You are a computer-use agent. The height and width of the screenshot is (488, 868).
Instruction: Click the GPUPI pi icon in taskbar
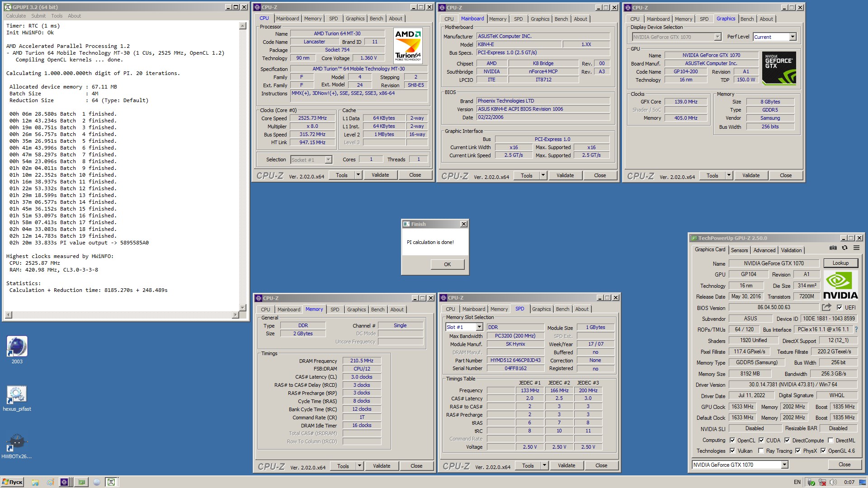click(x=111, y=482)
